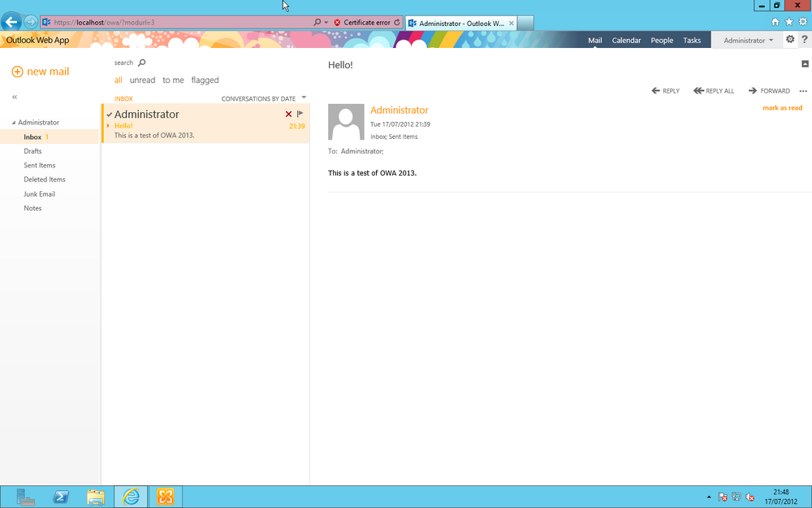Image resolution: width=812 pixels, height=508 pixels.
Task: Switch to the Mail module
Action: pyautogui.click(x=594, y=40)
